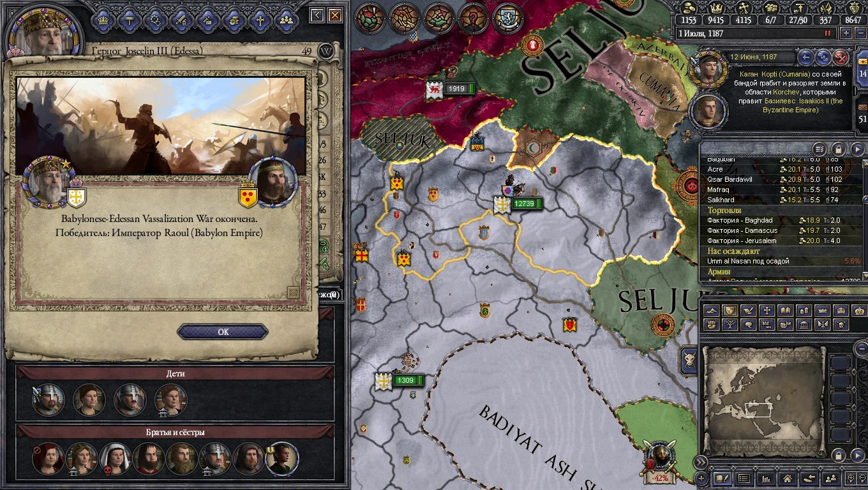Open the Council tab with hammer icon
The height and width of the screenshot is (490, 868).
tap(128, 20)
